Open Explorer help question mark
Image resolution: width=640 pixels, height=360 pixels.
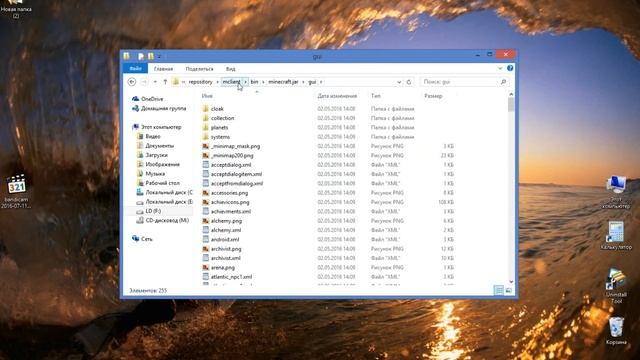(510, 68)
